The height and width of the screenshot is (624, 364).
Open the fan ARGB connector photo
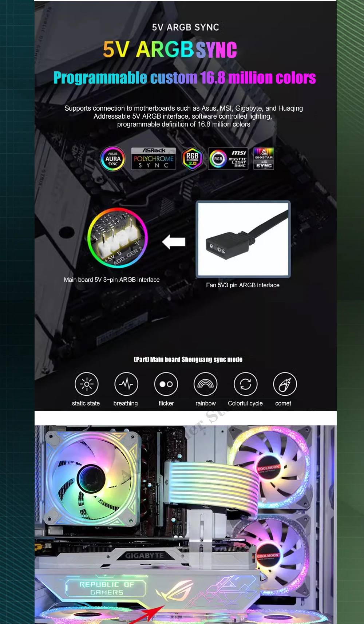coord(243,239)
